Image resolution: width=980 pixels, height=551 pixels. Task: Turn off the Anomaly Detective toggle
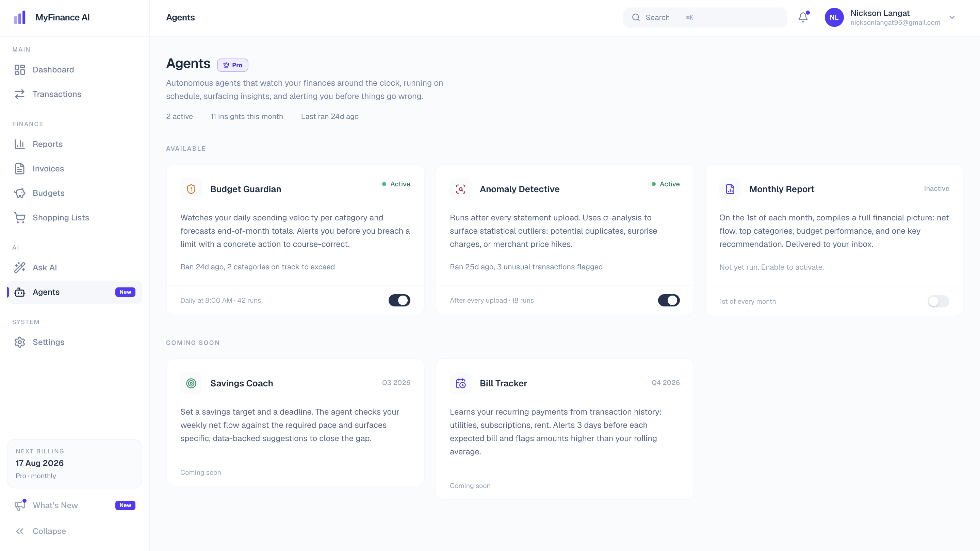[669, 300]
